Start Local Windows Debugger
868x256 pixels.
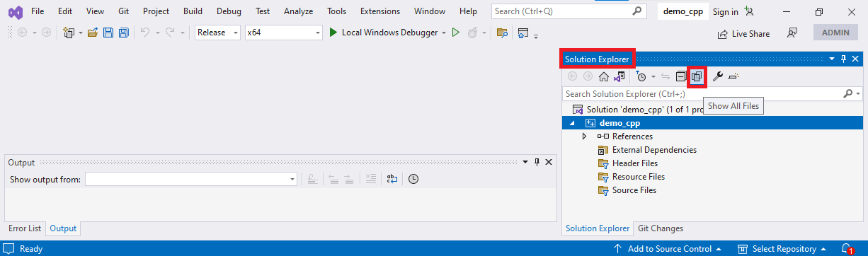tap(384, 33)
